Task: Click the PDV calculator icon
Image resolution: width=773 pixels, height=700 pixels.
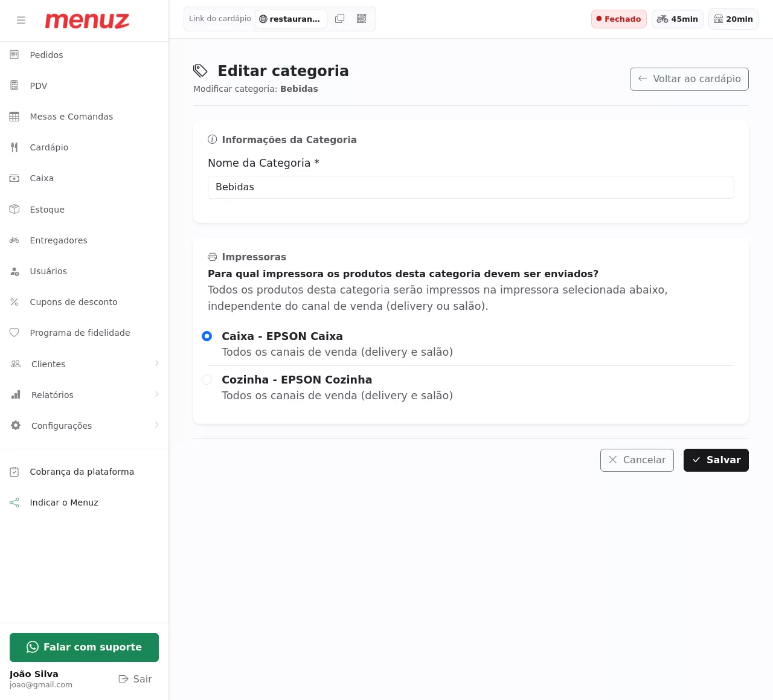Action: pos(14,86)
